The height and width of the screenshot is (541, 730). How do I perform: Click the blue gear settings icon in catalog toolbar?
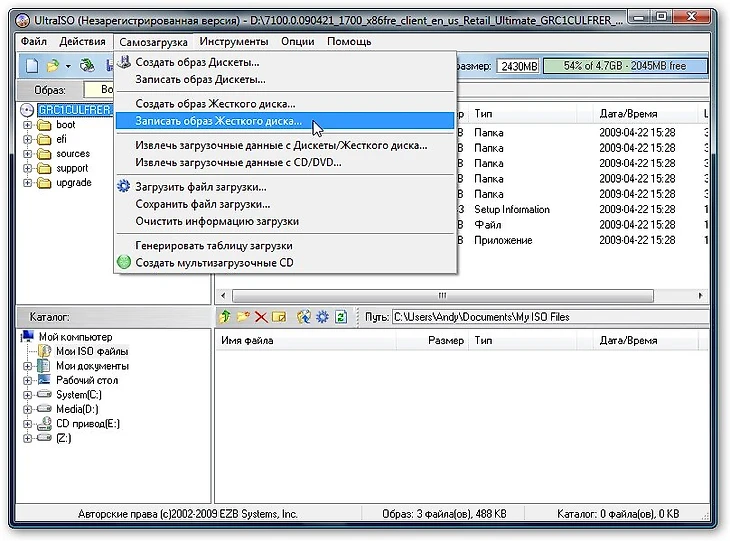pos(322,317)
